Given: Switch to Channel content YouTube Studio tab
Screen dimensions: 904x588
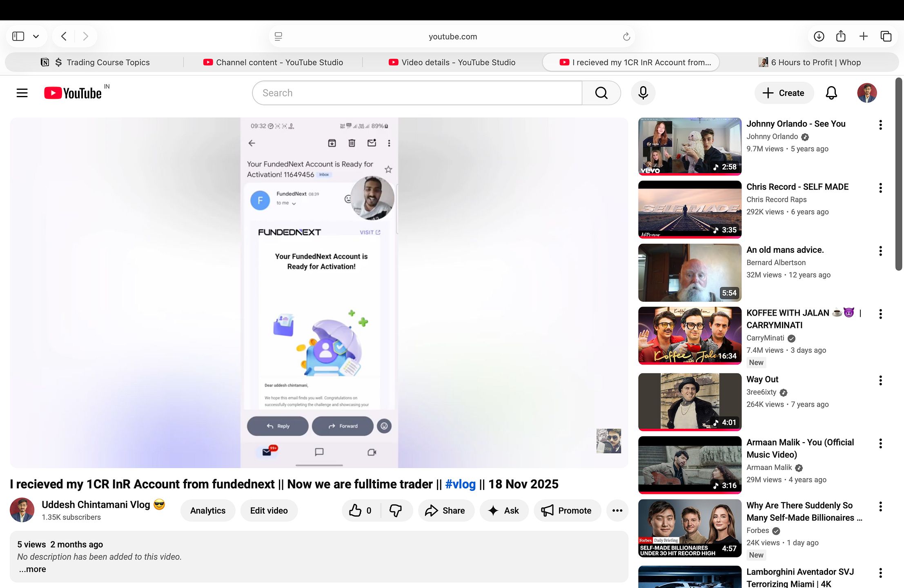Looking at the screenshot, I should pyautogui.click(x=273, y=62).
